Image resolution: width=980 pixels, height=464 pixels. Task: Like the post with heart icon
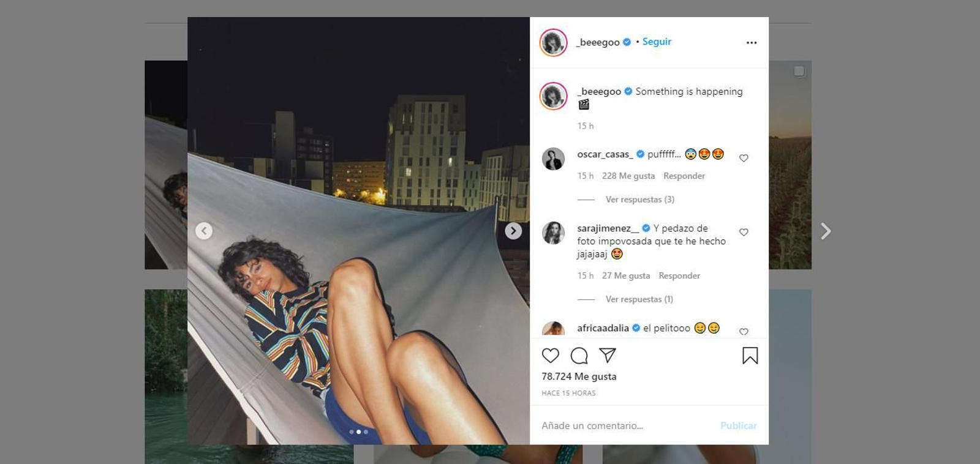click(550, 356)
